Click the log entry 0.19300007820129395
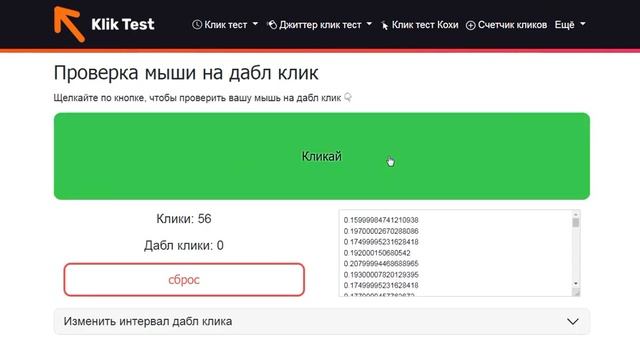Screen dimensions: 640x360 (381, 275)
